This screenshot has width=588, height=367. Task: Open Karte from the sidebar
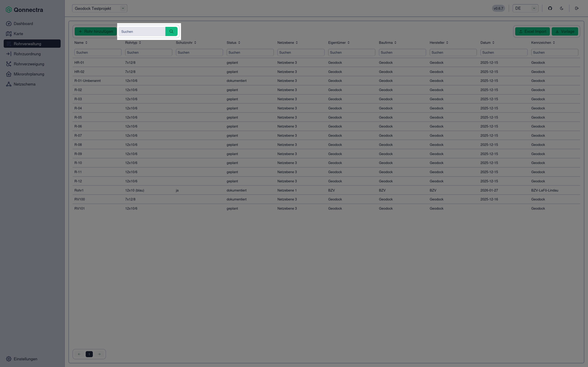pyautogui.click(x=18, y=34)
